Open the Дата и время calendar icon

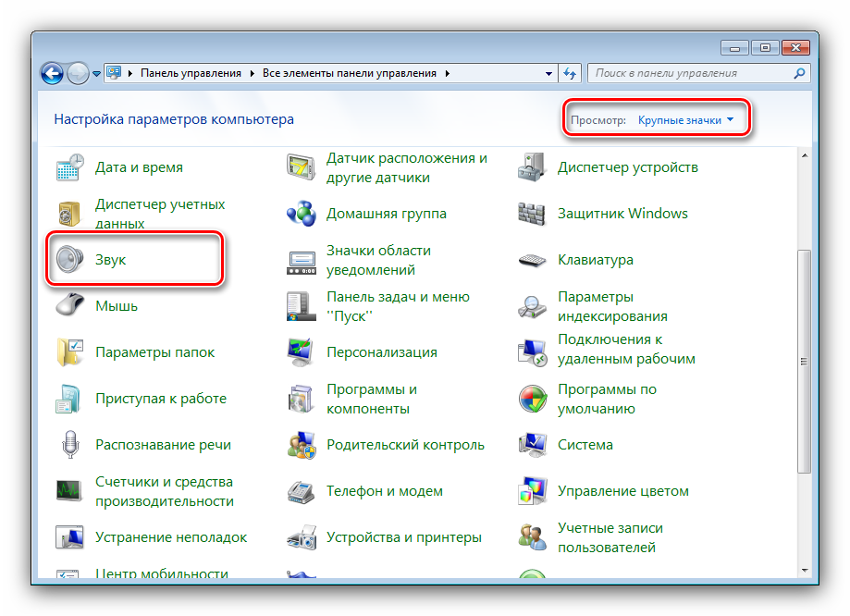tap(70, 167)
